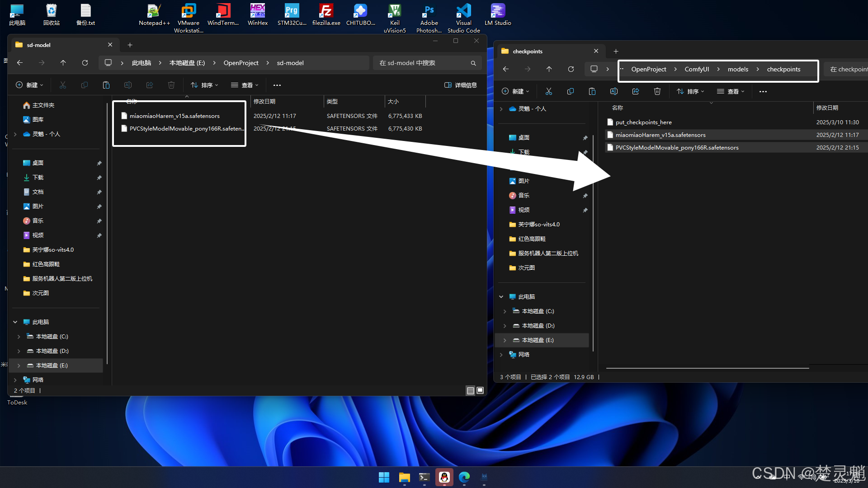
Task: Click the share icon in checkpoints toolbar
Action: [636, 91]
